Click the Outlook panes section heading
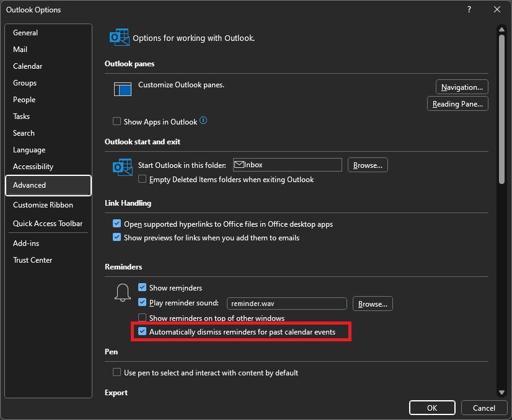 point(130,64)
